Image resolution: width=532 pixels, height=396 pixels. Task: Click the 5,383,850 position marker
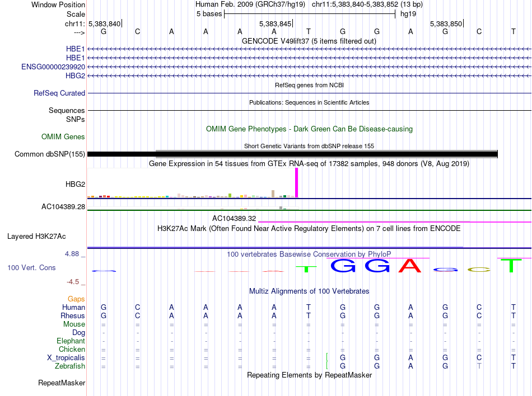coord(446,23)
